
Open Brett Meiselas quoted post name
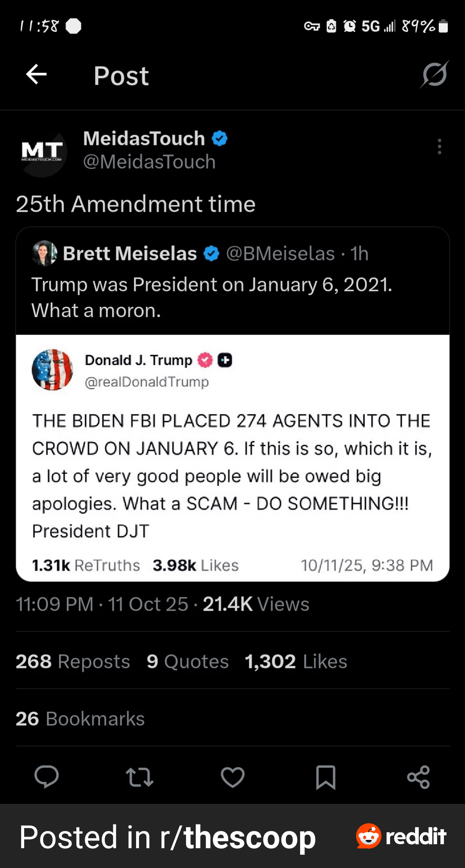click(x=130, y=253)
